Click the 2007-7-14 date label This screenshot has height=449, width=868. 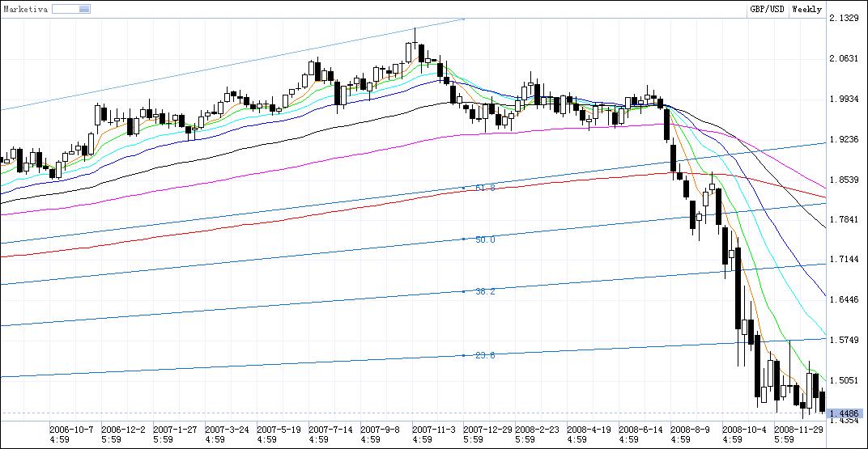click(330, 429)
